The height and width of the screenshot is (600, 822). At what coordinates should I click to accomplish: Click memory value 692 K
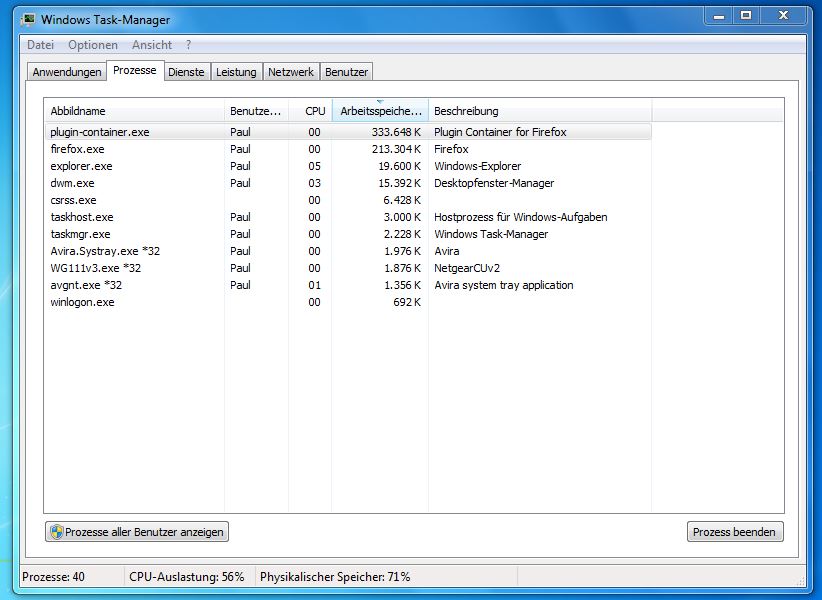(x=407, y=302)
